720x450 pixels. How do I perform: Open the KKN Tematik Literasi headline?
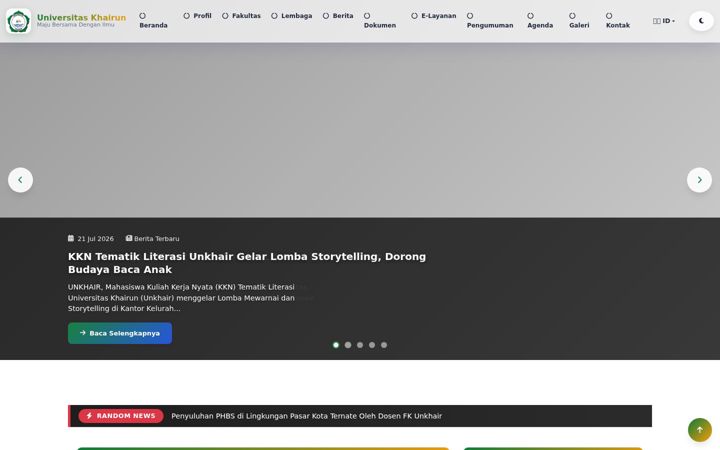247,263
